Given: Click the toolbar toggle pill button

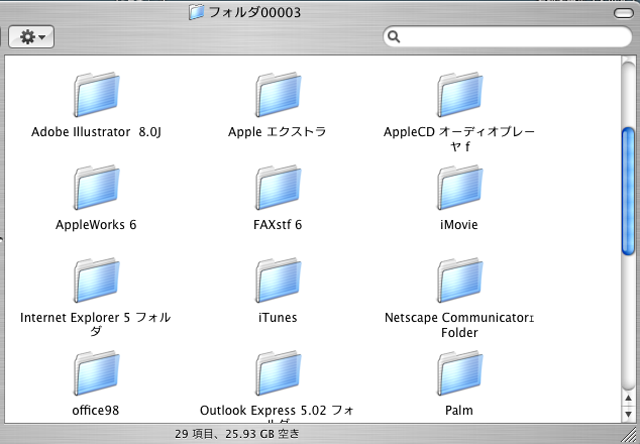Looking at the screenshot, I should 624,13.
